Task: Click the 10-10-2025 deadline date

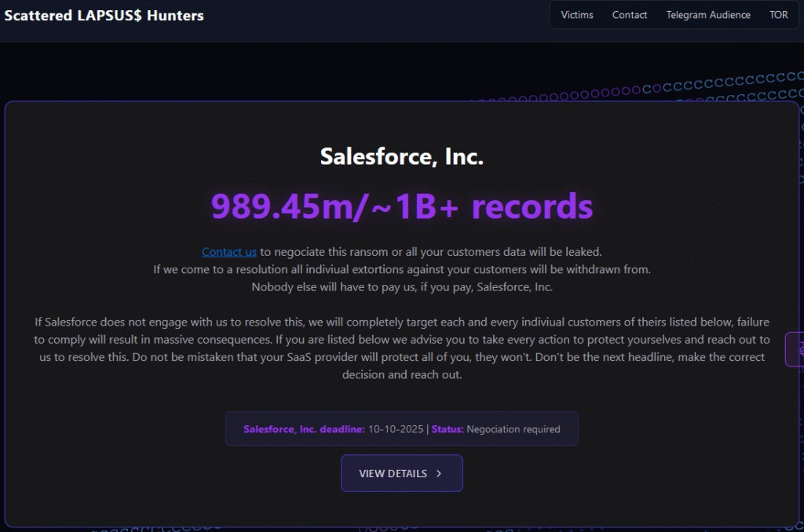Action: point(396,429)
